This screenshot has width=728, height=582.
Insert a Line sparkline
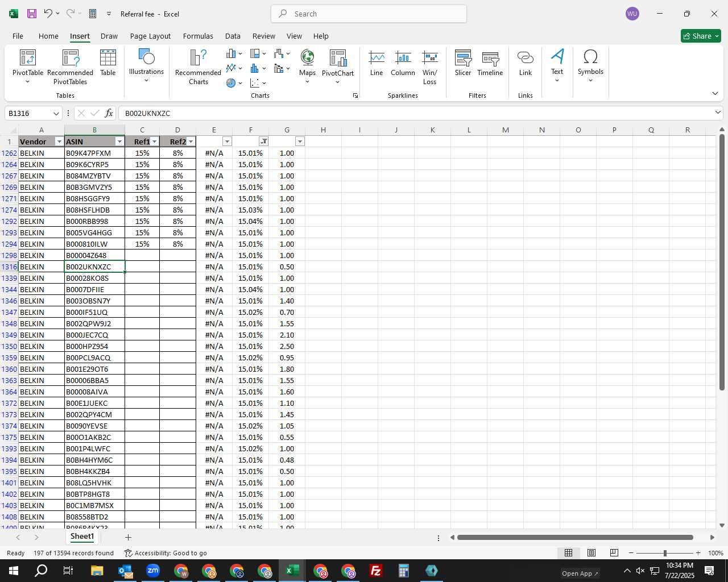pos(377,63)
